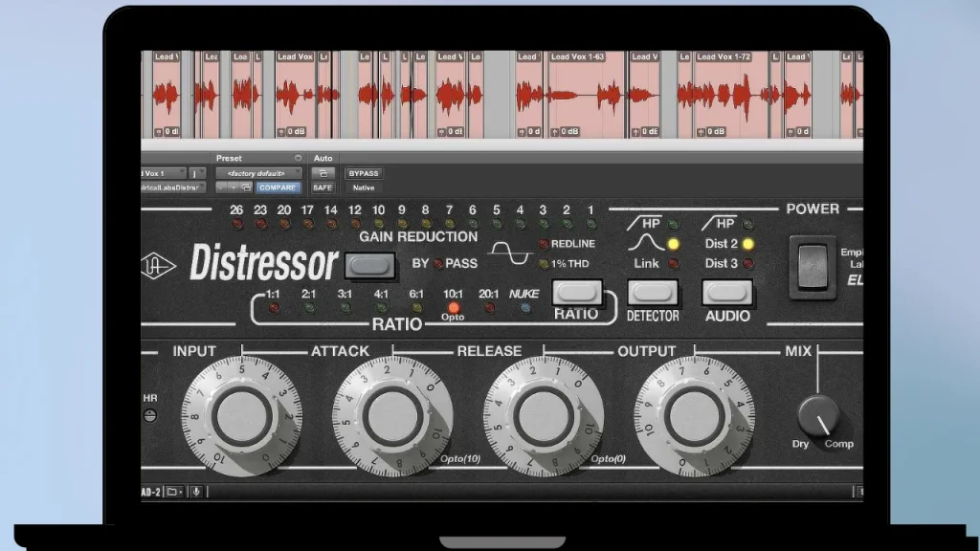This screenshot has width=980, height=551.
Task: Select the Lead Vox 1-72 audio clip
Action: 731,95
